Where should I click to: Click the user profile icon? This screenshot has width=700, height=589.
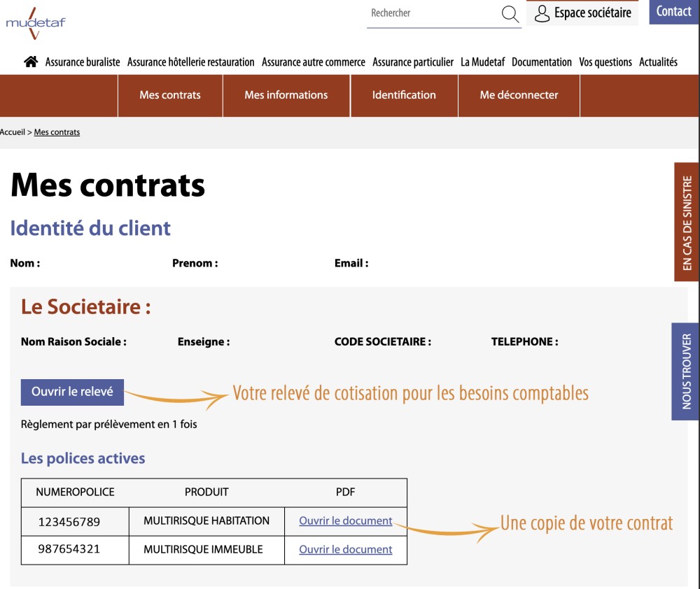(x=542, y=13)
